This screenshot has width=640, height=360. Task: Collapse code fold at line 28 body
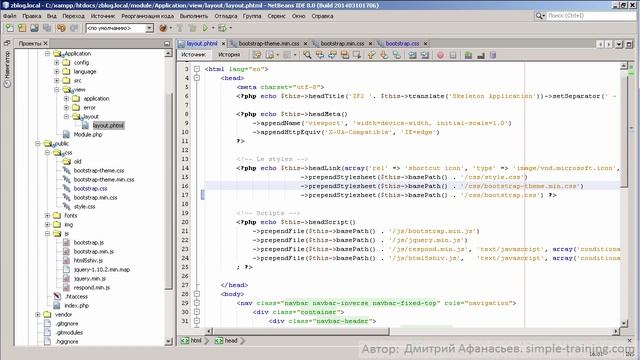pyautogui.click(x=197, y=294)
